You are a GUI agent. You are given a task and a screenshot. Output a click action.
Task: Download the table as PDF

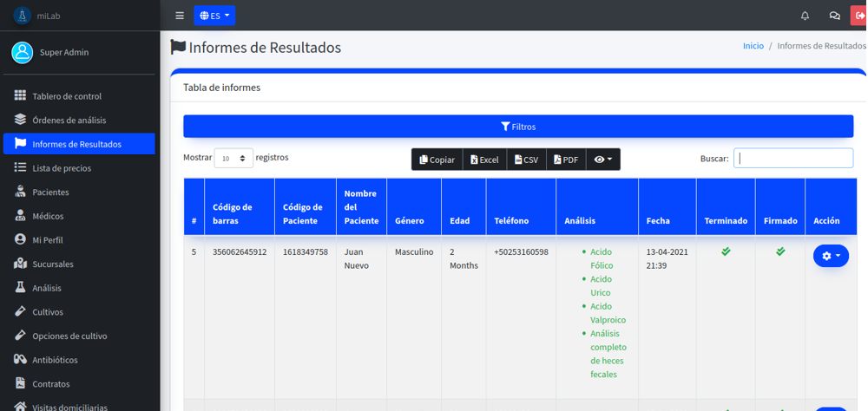point(566,160)
